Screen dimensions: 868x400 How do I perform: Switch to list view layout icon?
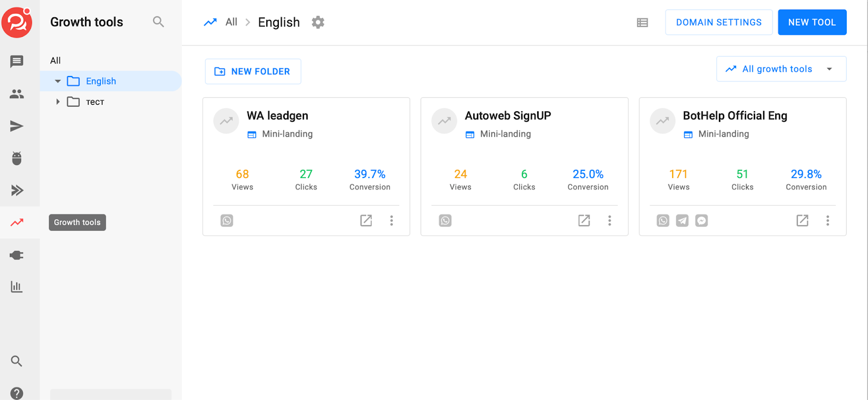coord(642,23)
